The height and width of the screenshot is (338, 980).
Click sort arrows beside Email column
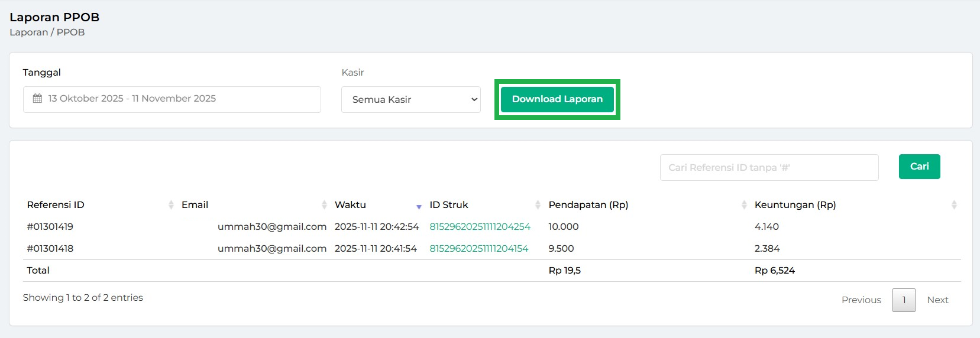(324, 205)
